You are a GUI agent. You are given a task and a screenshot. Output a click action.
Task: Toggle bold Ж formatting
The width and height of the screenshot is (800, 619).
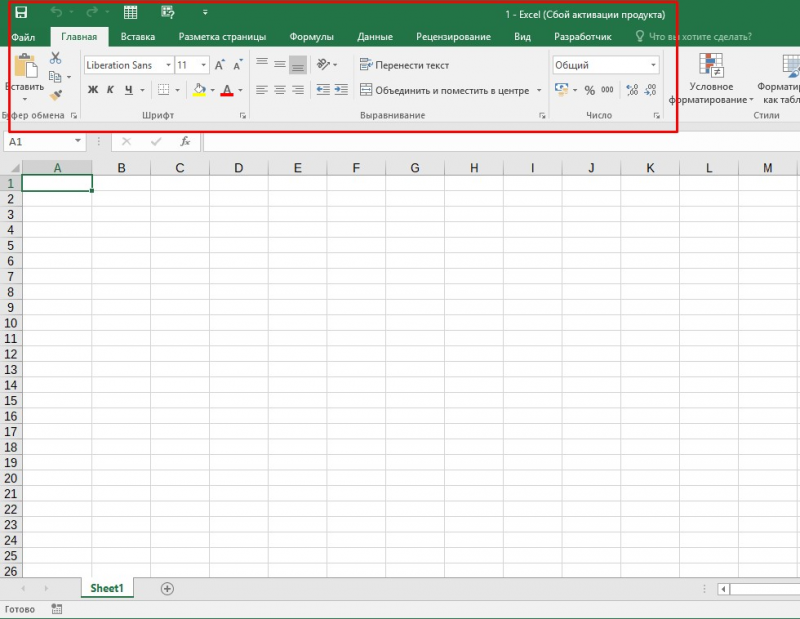93,90
